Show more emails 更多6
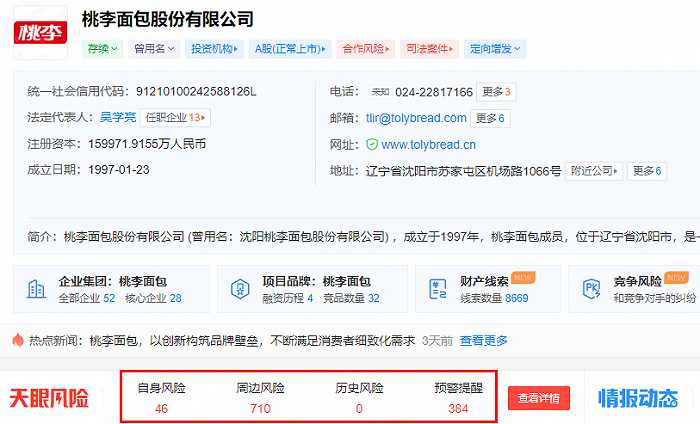This screenshot has width=700, height=424. tap(490, 118)
